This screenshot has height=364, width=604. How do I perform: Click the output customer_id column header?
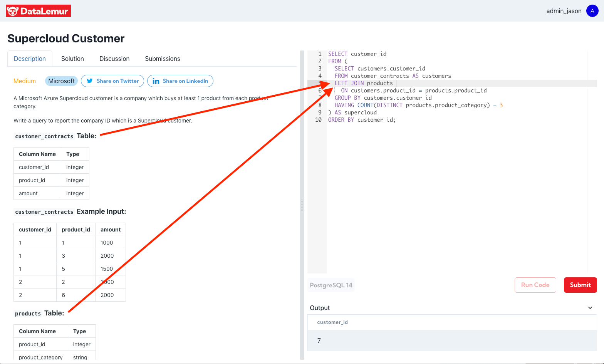click(332, 322)
